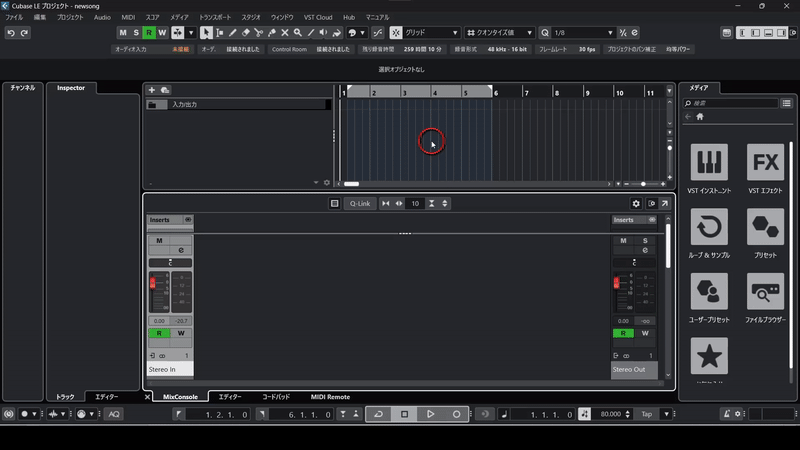Click the Undo arrow icon
This screenshot has height=450, width=800.
click(11, 33)
